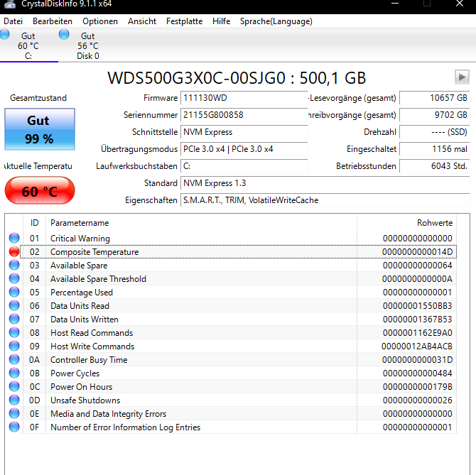The width and height of the screenshot is (476, 475).
Task: Click the blue health orb beside Disk 0
Action: pyautogui.click(x=64, y=34)
